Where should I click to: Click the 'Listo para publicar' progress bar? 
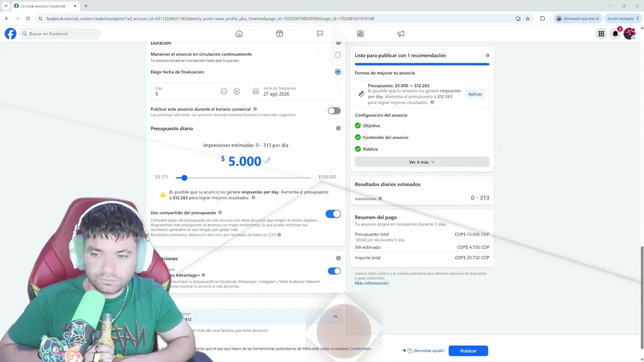point(422,64)
